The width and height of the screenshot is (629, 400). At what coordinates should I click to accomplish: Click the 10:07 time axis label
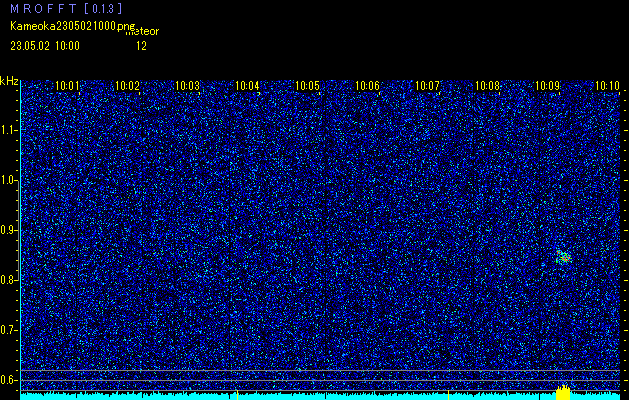427,85
